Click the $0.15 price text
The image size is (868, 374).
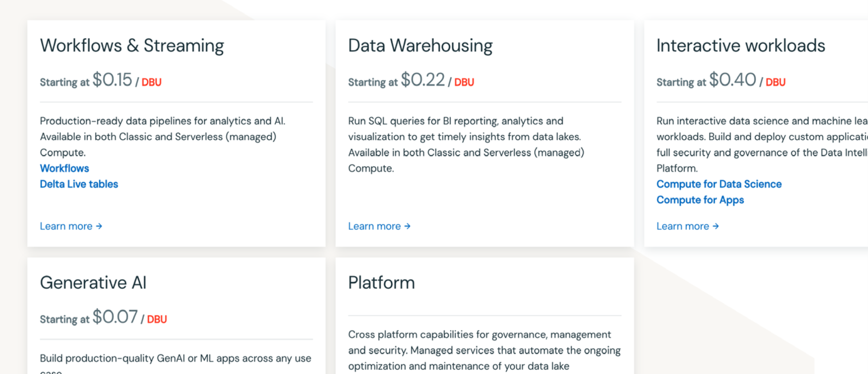pos(113,80)
